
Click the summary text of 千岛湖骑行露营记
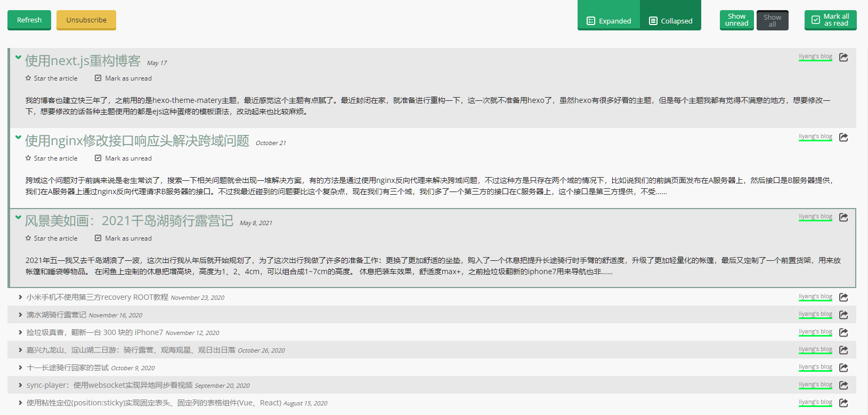[433, 266]
